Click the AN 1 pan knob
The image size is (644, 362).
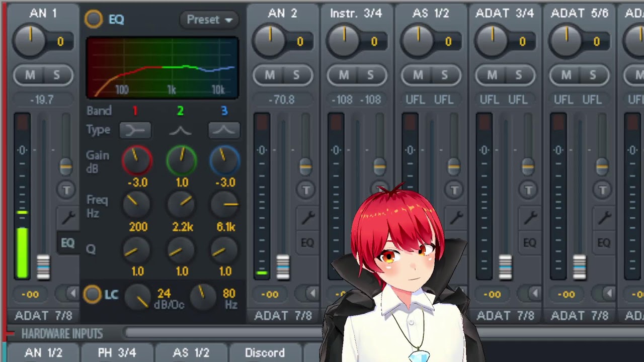(30, 41)
